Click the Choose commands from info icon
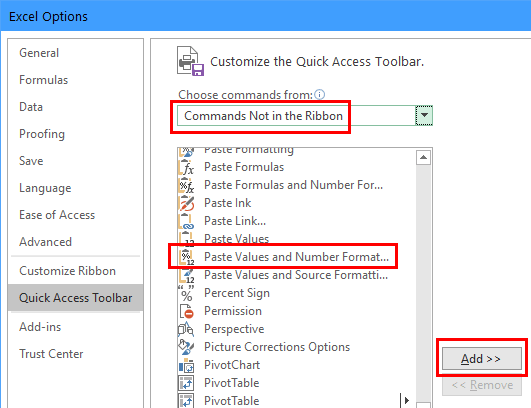 tap(319, 94)
